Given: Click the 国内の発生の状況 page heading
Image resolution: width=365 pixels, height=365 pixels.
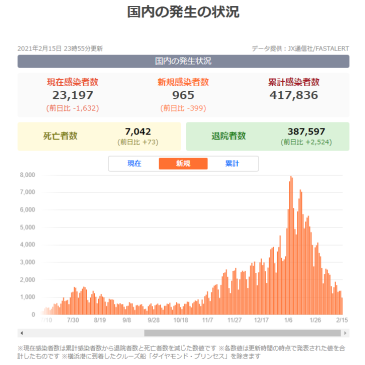Looking at the screenshot, I should tap(183, 12).
